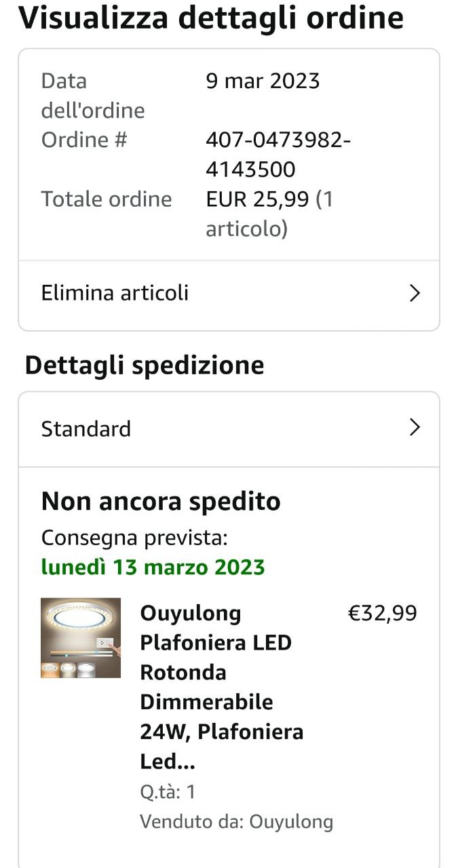Tap the Totale ordine label

(x=107, y=199)
